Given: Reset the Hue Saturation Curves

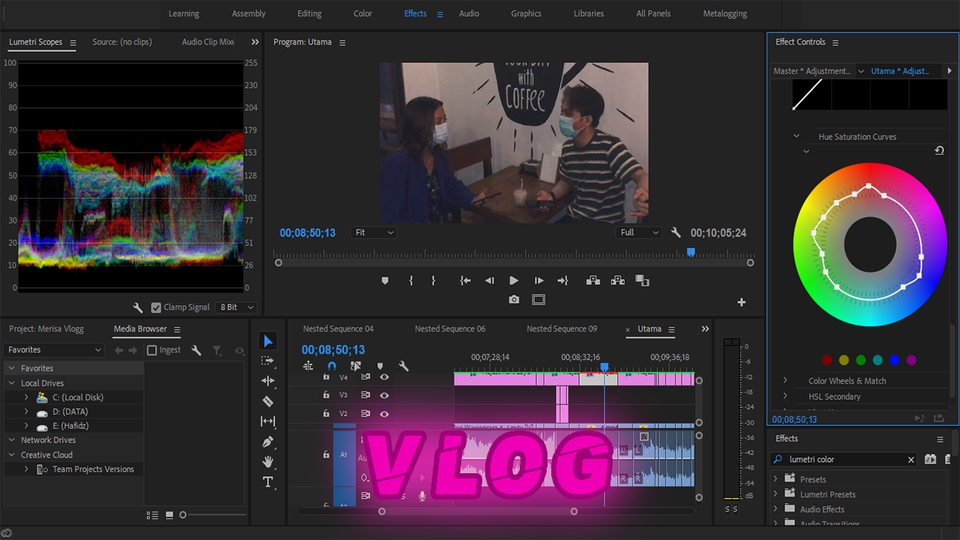Looking at the screenshot, I should 939,151.
